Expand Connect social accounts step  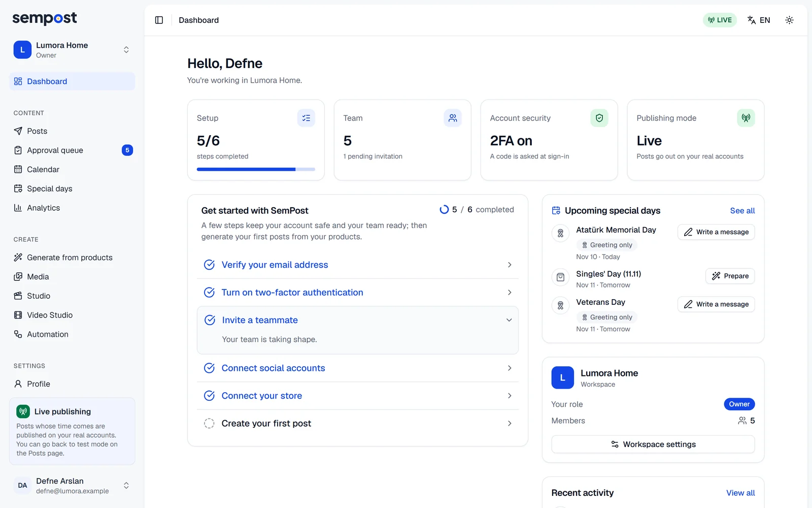(358, 368)
